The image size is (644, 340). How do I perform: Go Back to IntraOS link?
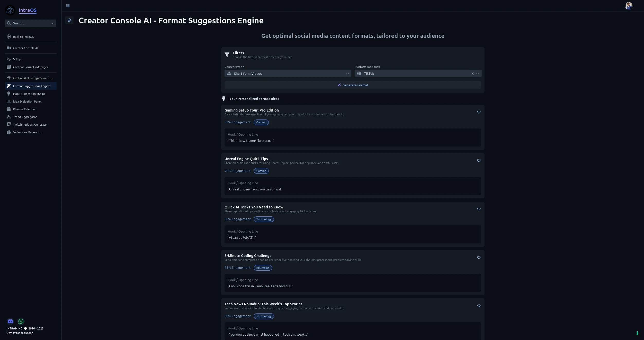[23, 37]
